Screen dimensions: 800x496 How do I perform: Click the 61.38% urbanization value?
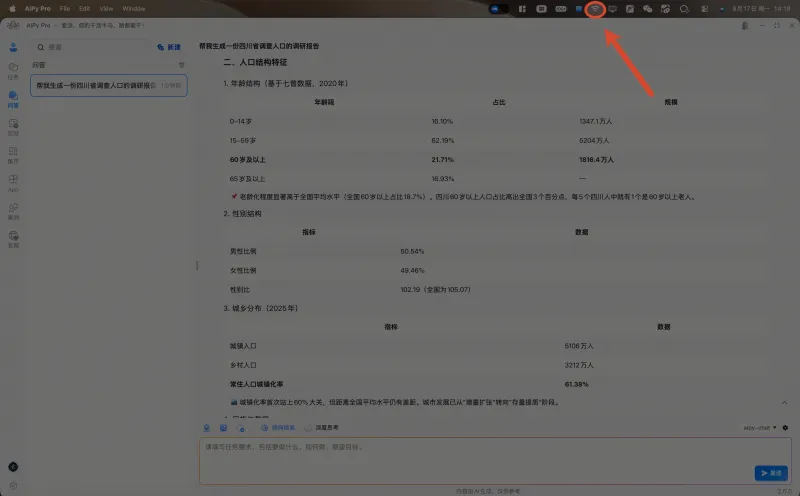(x=577, y=384)
